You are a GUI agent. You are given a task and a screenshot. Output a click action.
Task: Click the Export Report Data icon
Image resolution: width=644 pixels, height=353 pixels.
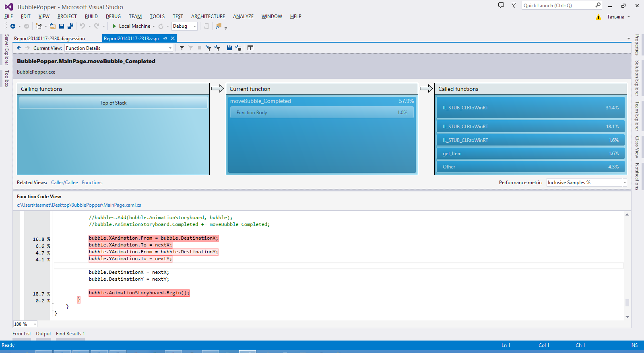238,48
